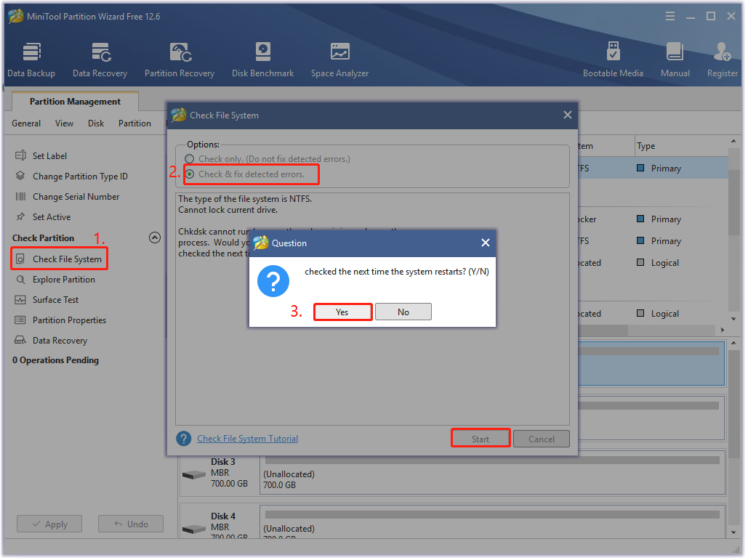This screenshot has height=560, width=748.
Task: Close the Question dialog
Action: [x=486, y=243]
